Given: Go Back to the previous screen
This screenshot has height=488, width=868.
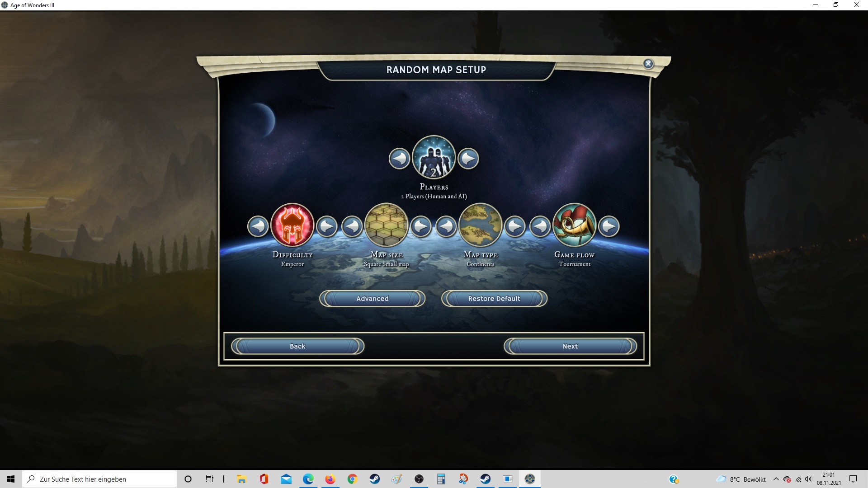Looking at the screenshot, I should [297, 346].
